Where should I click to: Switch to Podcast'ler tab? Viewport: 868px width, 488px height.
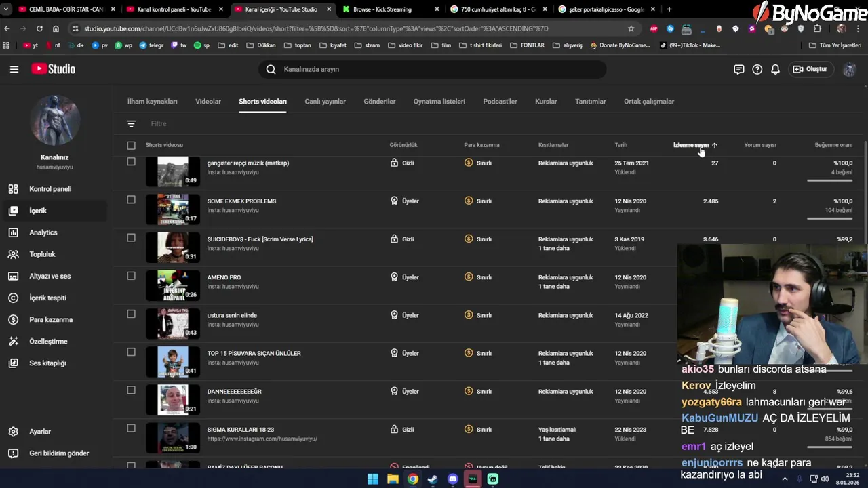click(x=500, y=102)
